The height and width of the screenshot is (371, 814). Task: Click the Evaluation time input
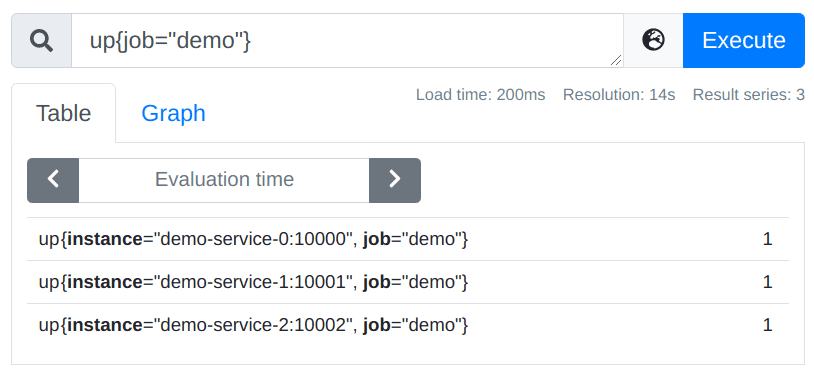(224, 180)
